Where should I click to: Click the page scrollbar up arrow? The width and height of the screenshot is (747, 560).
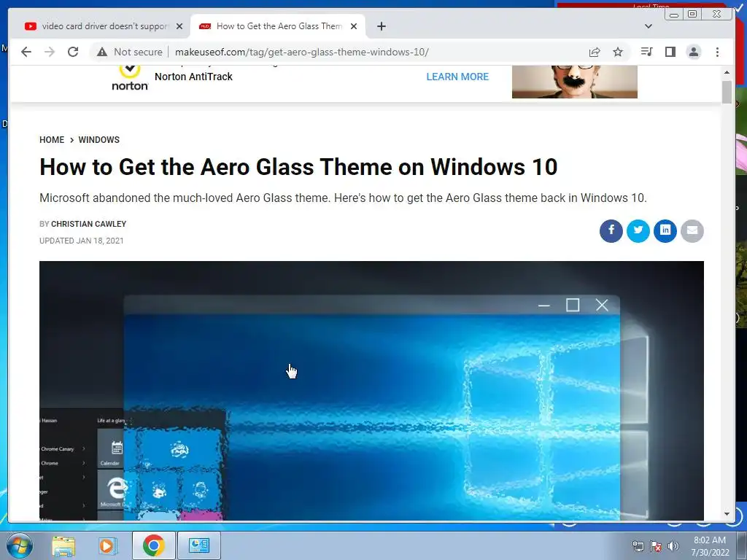coord(727,72)
